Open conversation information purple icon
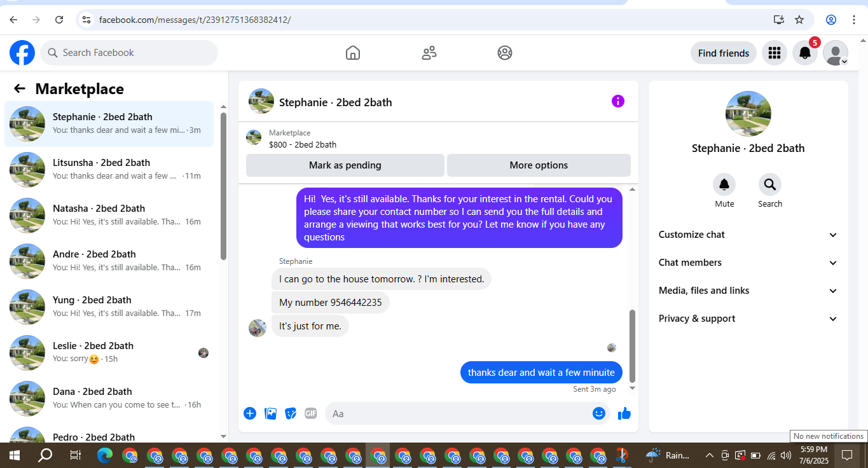Screen dimensions: 868x468 tap(618, 101)
